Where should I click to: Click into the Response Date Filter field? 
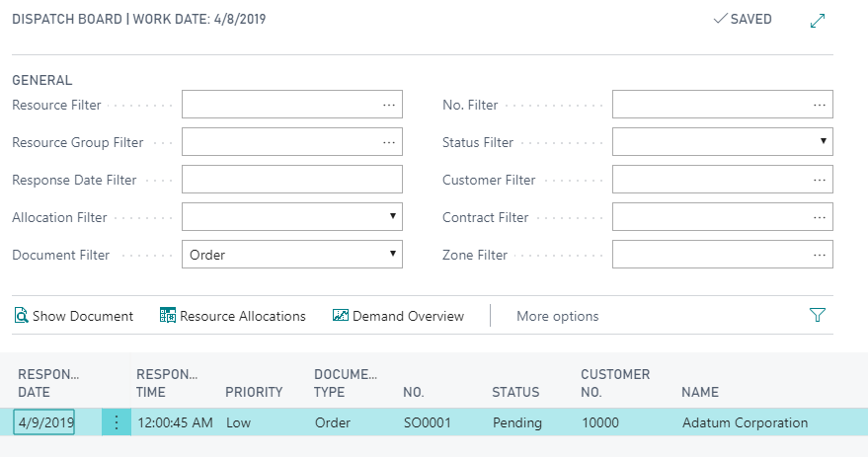tap(292, 180)
